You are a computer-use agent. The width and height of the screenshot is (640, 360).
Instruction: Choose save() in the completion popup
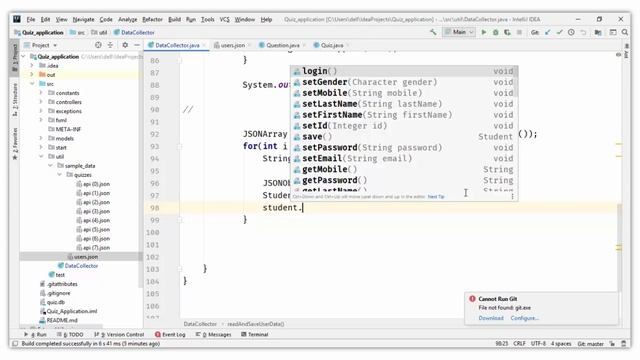tap(404, 137)
